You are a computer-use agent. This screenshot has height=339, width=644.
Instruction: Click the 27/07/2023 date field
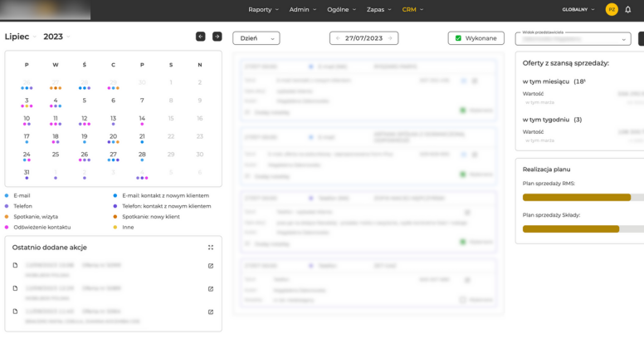click(363, 38)
